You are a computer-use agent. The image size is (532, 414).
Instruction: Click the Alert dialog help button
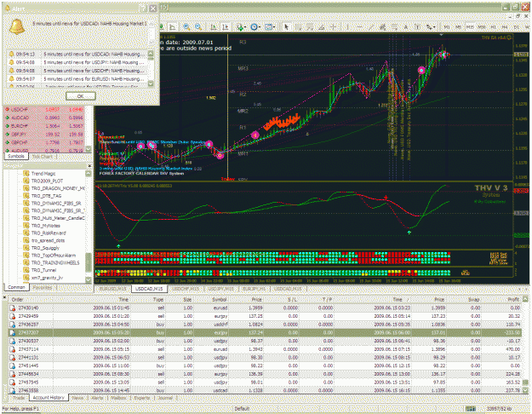coord(144,9)
